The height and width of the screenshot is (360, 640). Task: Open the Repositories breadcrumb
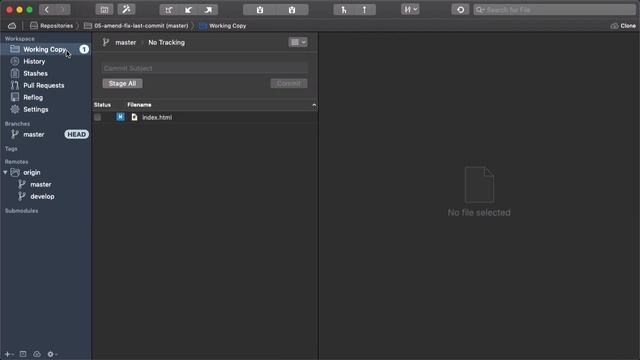coord(51,26)
